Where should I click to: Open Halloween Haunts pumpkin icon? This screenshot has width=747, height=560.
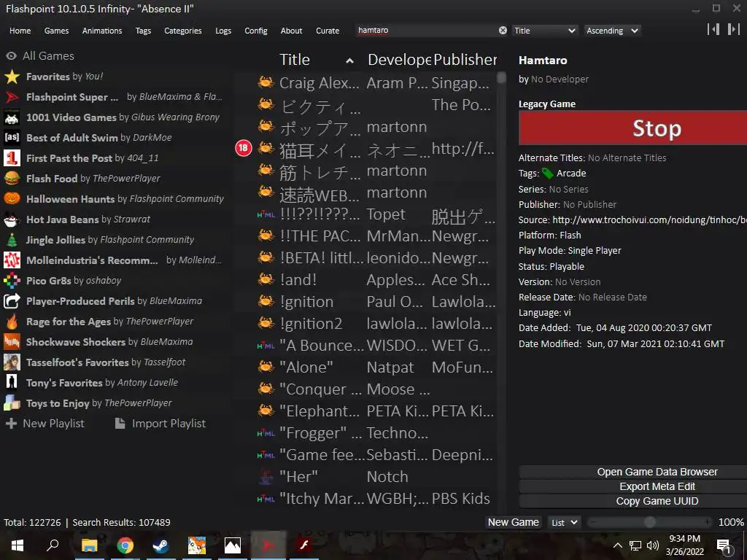[x=12, y=199]
